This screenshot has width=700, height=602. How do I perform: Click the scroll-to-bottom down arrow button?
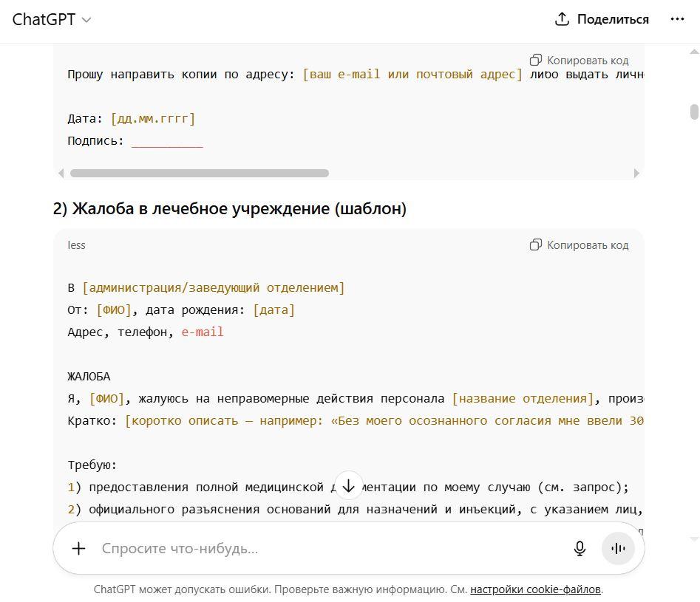point(348,485)
